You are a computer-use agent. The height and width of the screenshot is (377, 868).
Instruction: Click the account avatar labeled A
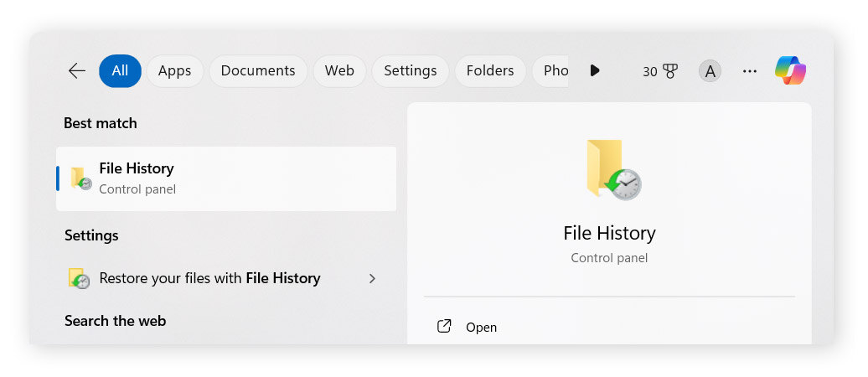(710, 71)
